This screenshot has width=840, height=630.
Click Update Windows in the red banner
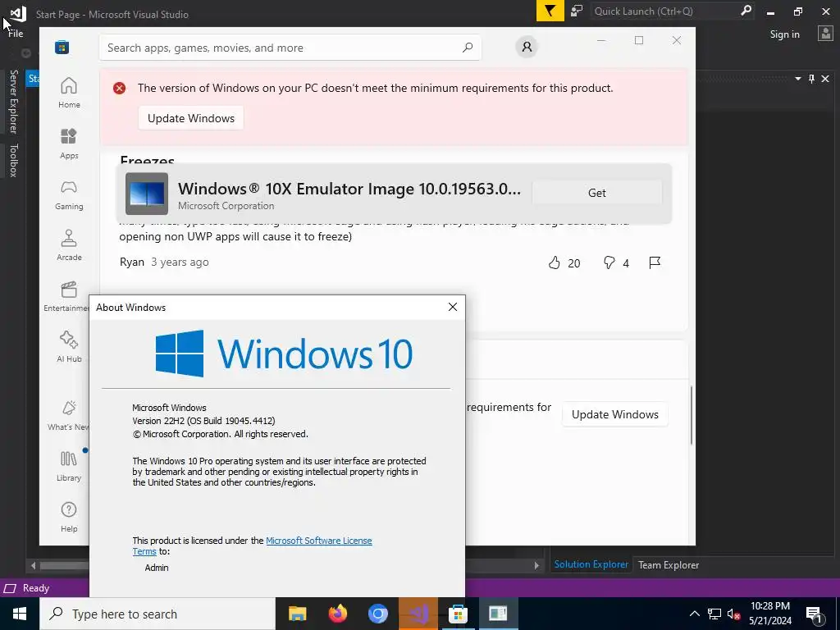pyautogui.click(x=190, y=118)
